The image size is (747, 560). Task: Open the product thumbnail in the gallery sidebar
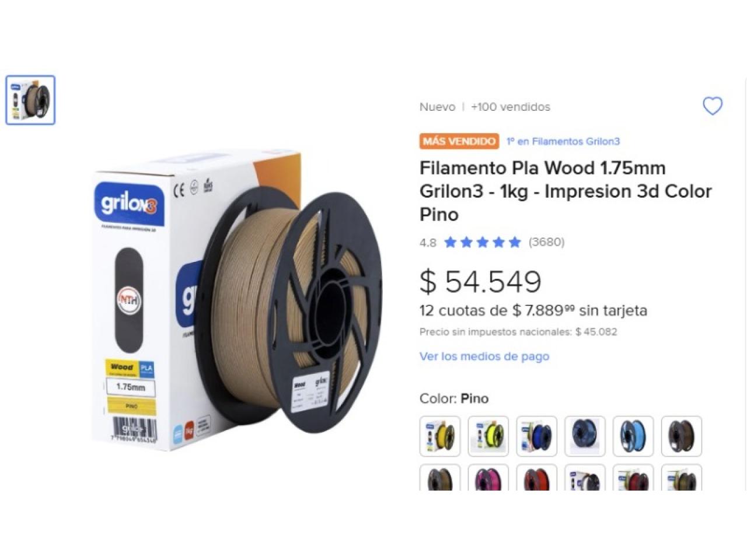[30, 100]
